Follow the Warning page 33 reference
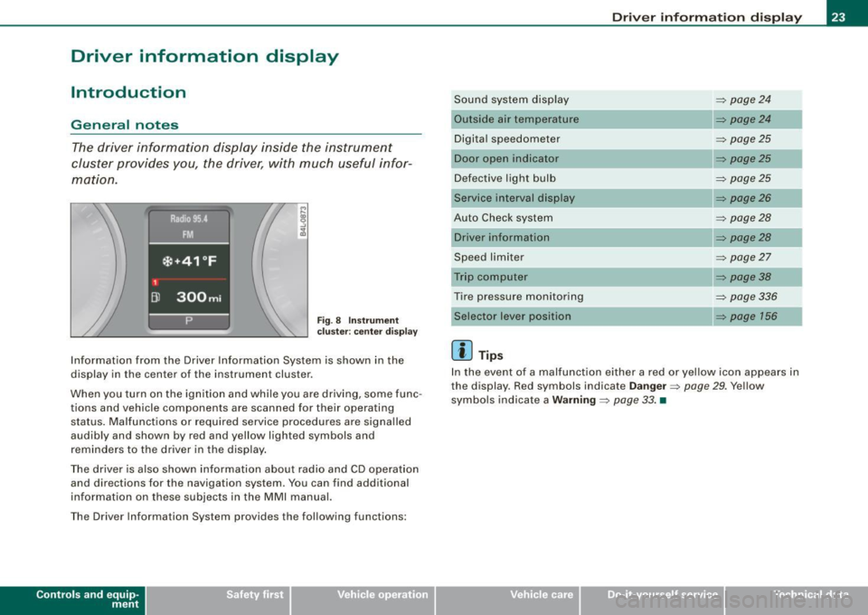Image resolution: width=868 pixels, height=615 pixels. [627, 401]
